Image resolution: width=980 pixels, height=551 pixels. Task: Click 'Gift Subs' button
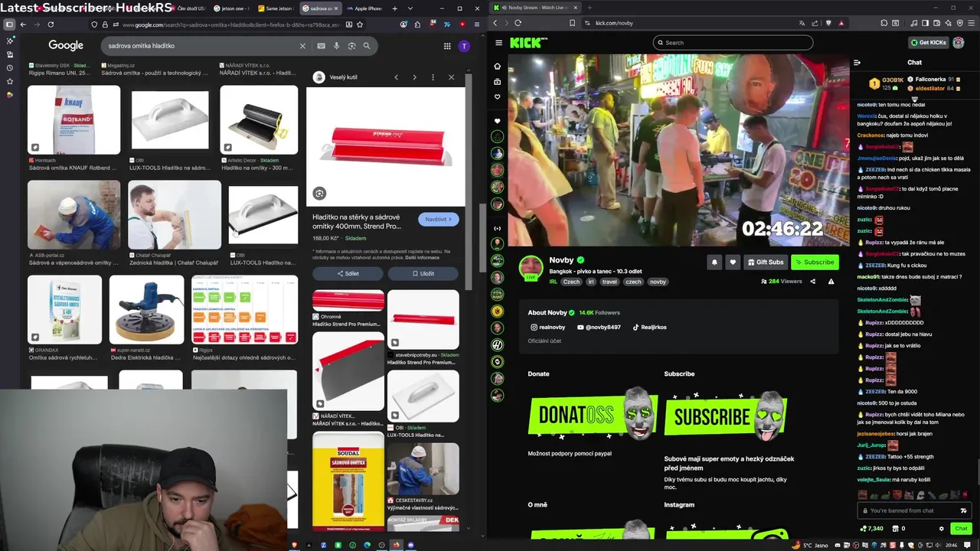(x=766, y=262)
